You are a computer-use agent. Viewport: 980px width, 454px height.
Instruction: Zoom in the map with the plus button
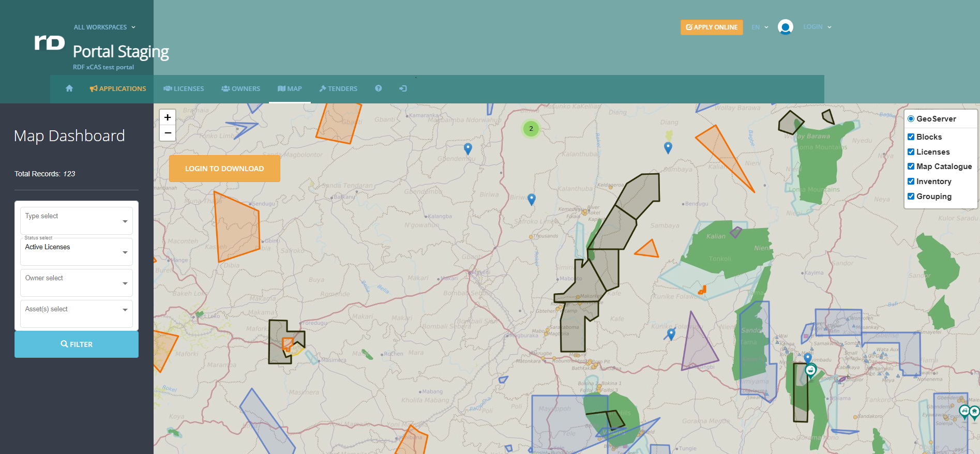pyautogui.click(x=168, y=117)
